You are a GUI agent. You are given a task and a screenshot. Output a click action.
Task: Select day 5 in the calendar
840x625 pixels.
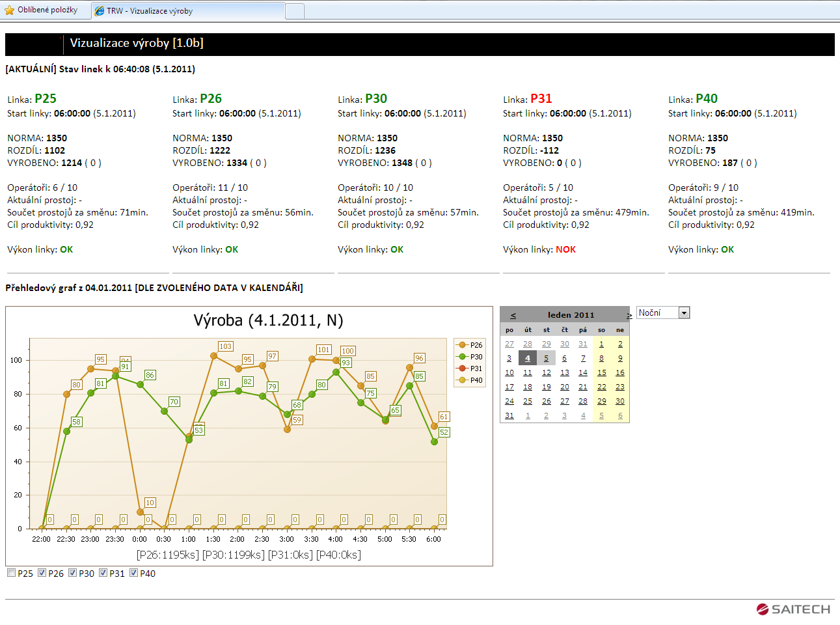coord(546,359)
